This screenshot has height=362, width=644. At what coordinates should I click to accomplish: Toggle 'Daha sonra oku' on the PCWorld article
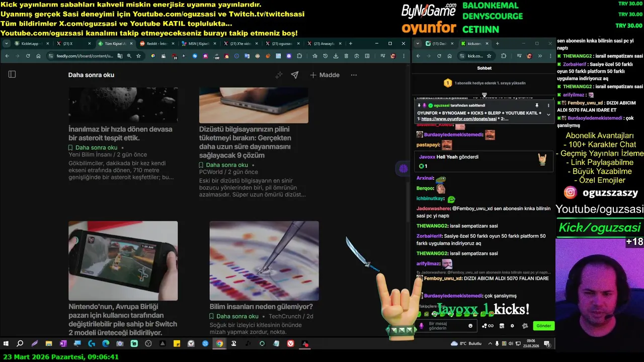click(x=223, y=165)
